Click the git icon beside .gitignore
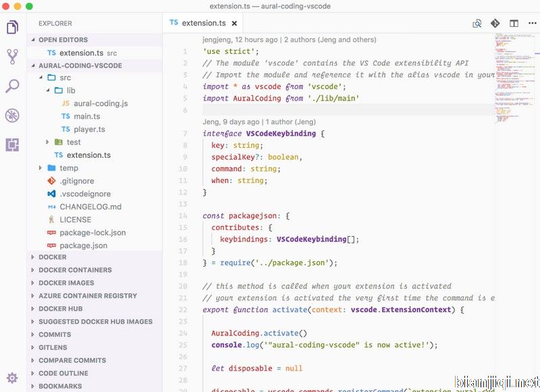The height and width of the screenshot is (392, 540). point(51,181)
